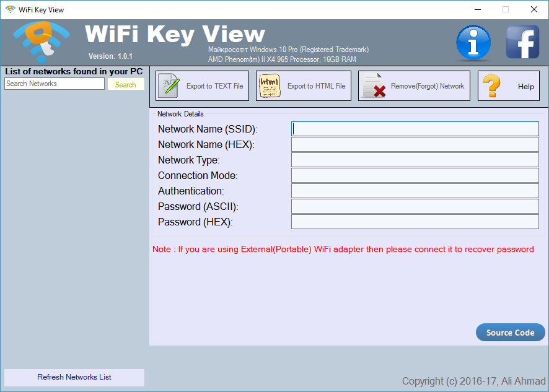The image size is (549, 392).
Task: Click the Authentication field
Action: 415,191
